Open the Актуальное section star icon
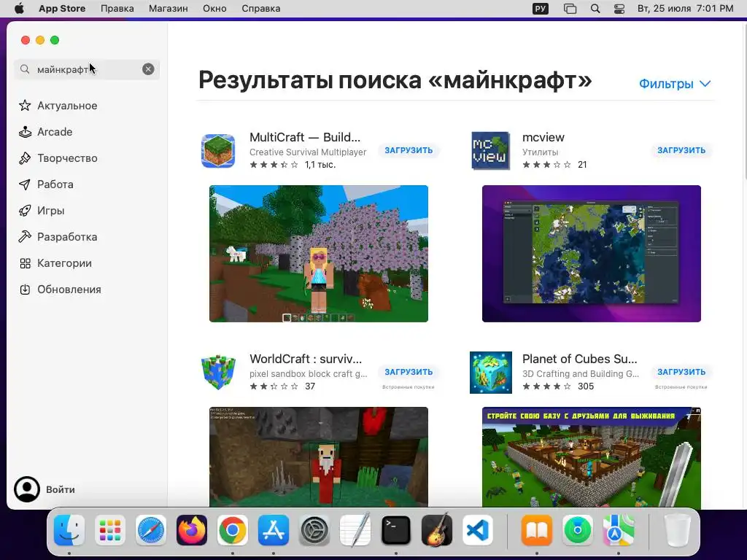The image size is (747, 560). (x=25, y=105)
